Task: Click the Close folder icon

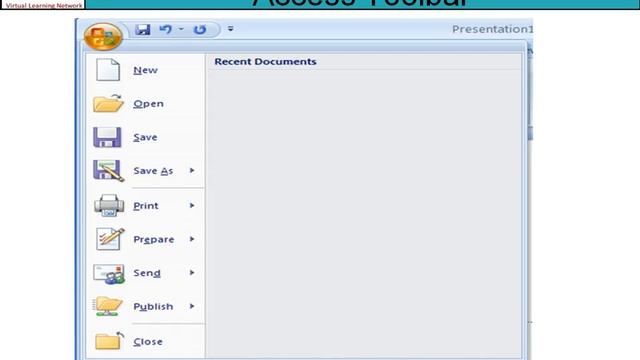Action: [109, 340]
